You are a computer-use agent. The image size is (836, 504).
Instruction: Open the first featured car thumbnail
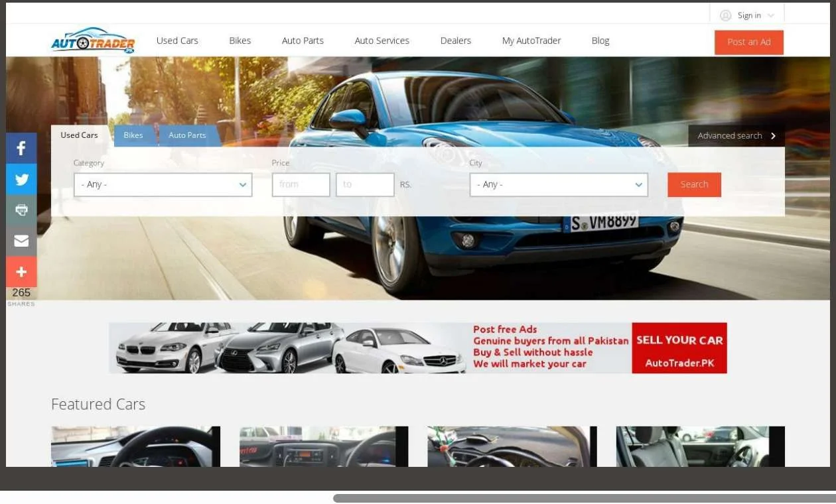click(135, 446)
